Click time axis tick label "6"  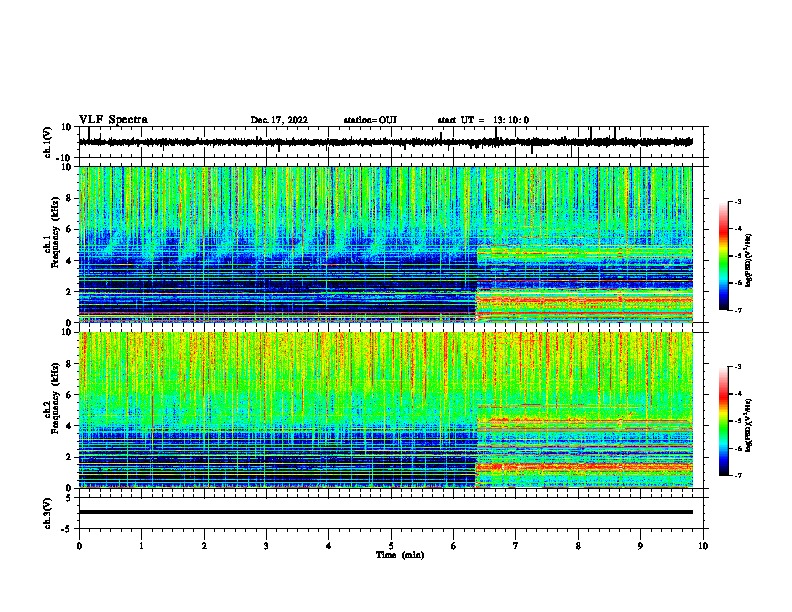(x=454, y=546)
